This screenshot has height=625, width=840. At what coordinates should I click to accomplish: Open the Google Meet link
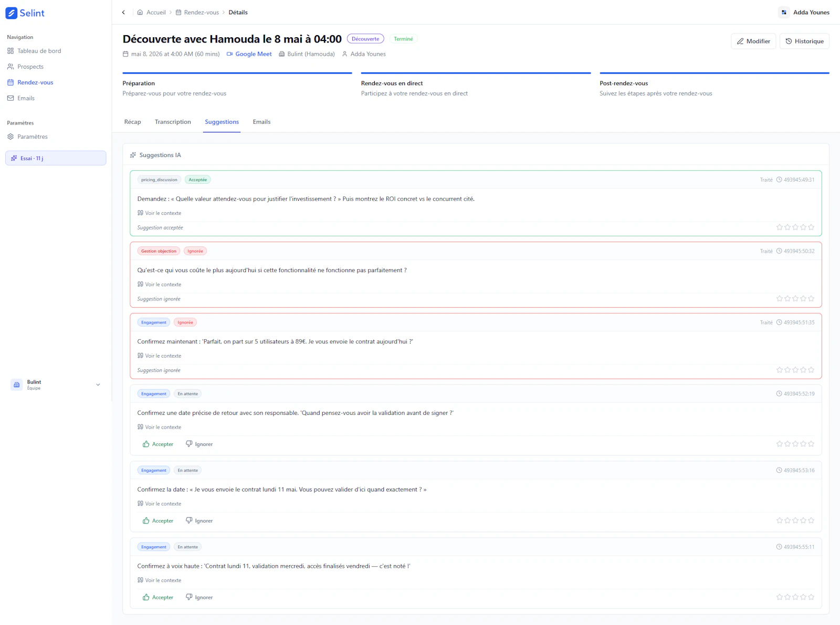tap(249, 54)
